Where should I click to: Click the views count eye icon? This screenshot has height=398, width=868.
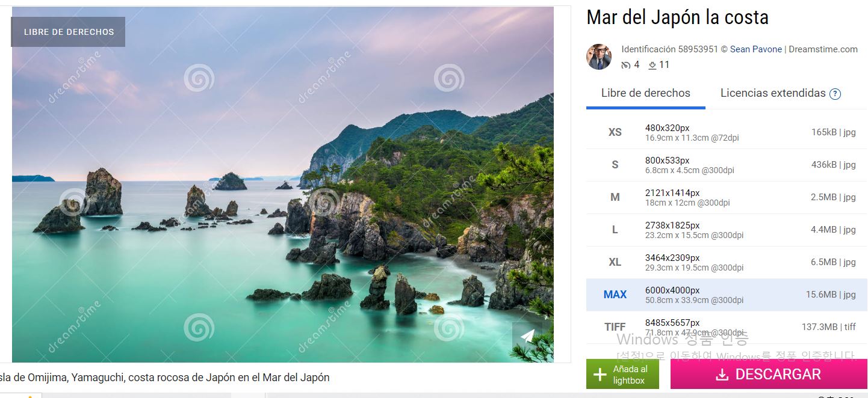pos(626,65)
